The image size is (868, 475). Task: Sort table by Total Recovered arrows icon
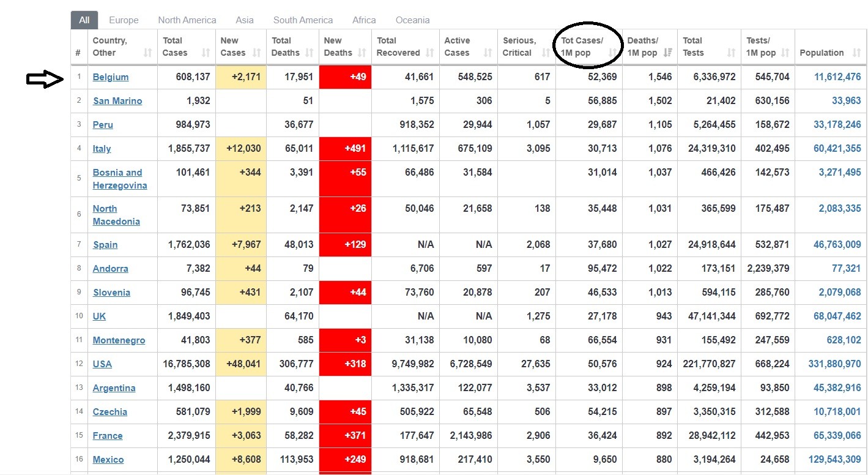430,53
